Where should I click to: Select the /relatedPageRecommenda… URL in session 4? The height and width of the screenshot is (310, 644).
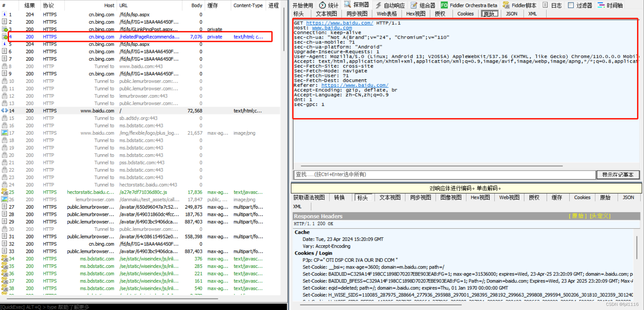pos(149,37)
